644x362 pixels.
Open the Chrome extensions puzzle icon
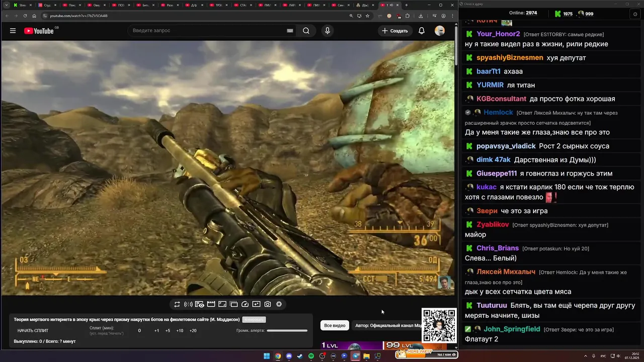pyautogui.click(x=407, y=16)
